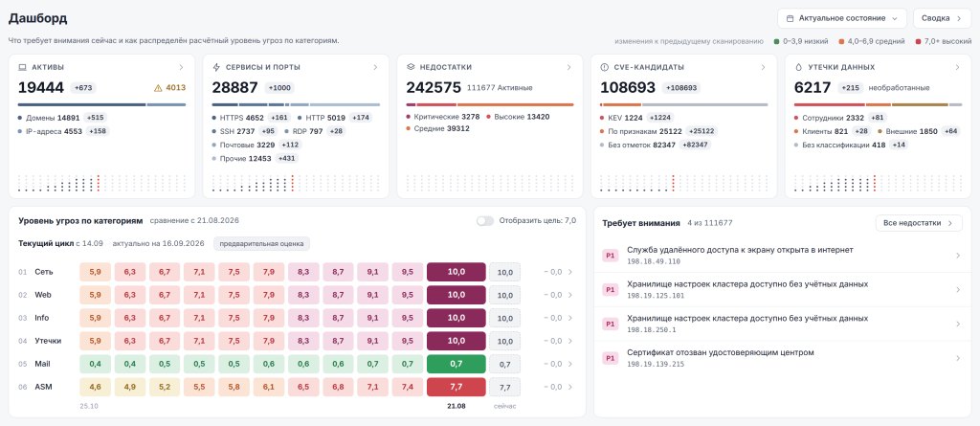Open the Mail category row chevron
This screenshot has width=980, height=426.
[x=569, y=364]
